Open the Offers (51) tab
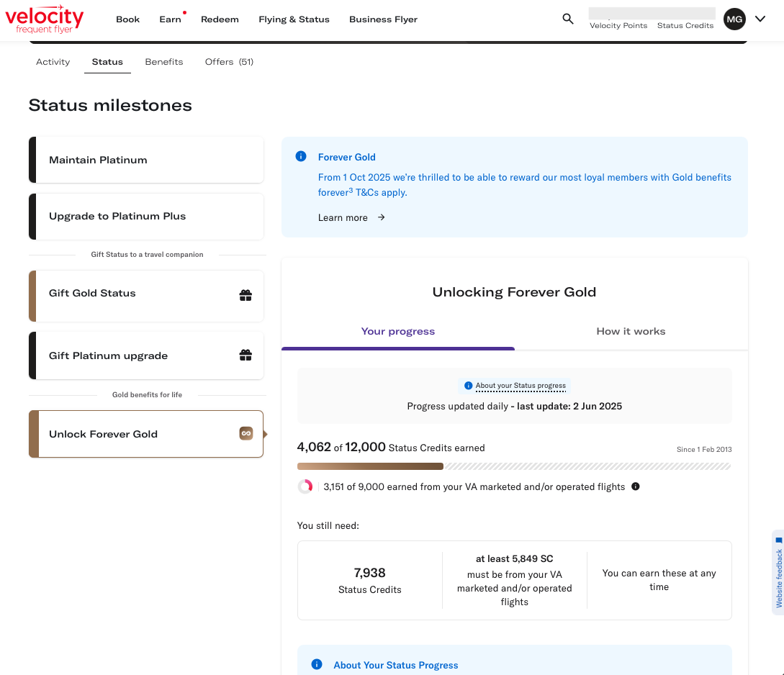Screen dimensions: 784x675 [229, 62]
